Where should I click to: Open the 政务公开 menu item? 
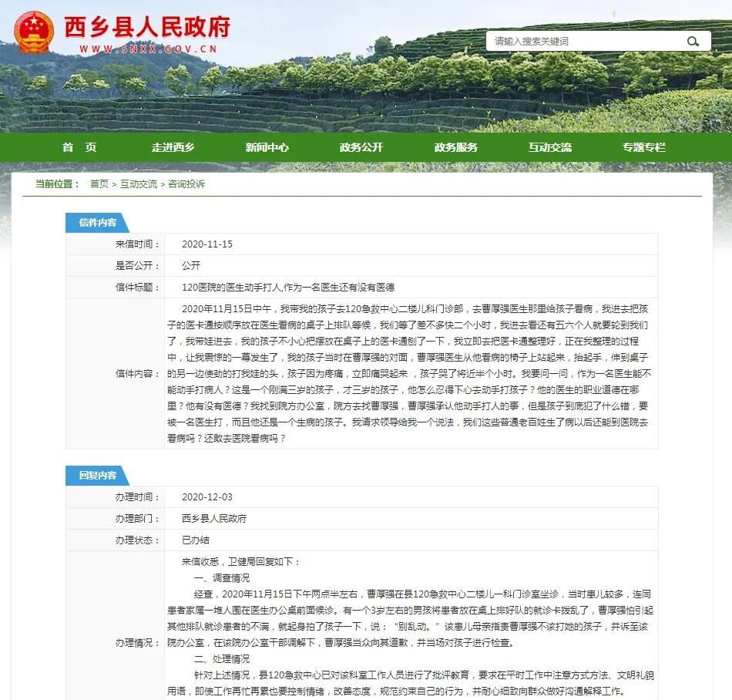click(361, 147)
